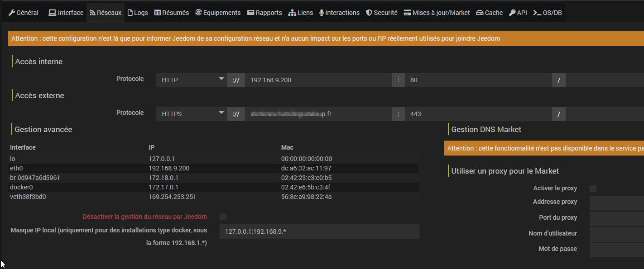Click the Gestion DNS Market heading
This screenshot has width=644, height=269.
pos(486,129)
